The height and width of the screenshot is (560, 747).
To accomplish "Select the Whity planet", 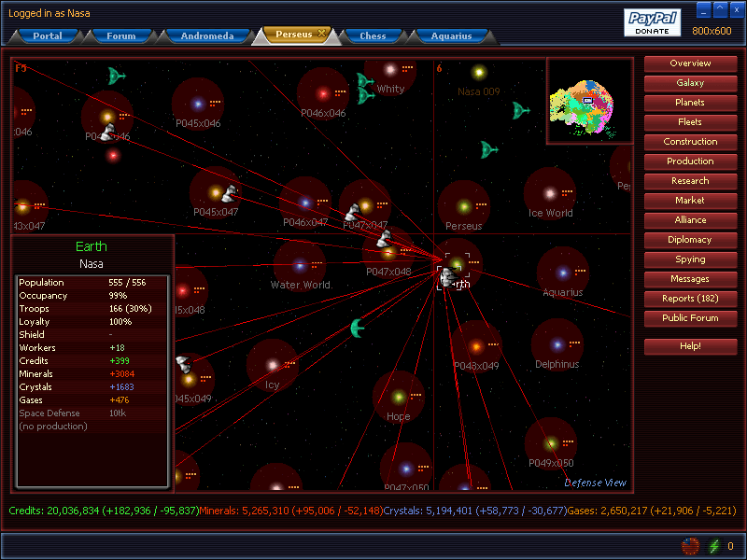I will [390, 70].
